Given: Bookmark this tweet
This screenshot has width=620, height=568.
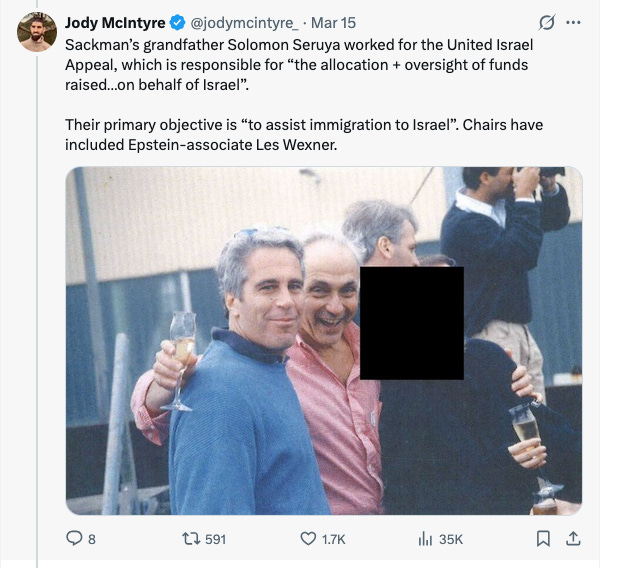Looking at the screenshot, I should pos(543,539).
